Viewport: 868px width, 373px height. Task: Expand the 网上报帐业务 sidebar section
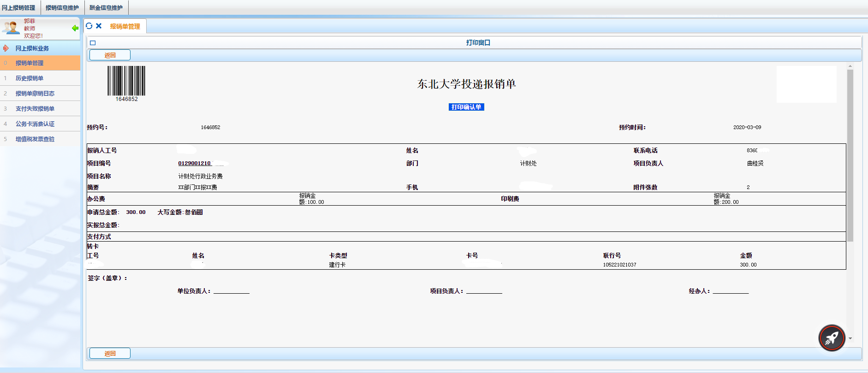coord(32,48)
